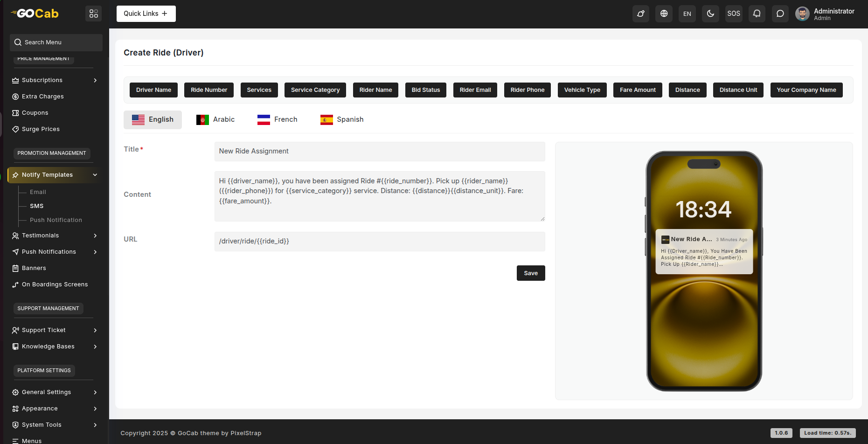Insert the Driver Name placeholder
This screenshot has height=444, width=868.
coord(153,90)
